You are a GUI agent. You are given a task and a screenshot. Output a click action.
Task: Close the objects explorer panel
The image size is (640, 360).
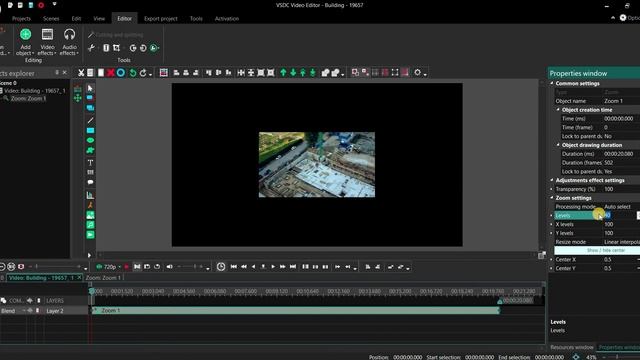pos(64,72)
